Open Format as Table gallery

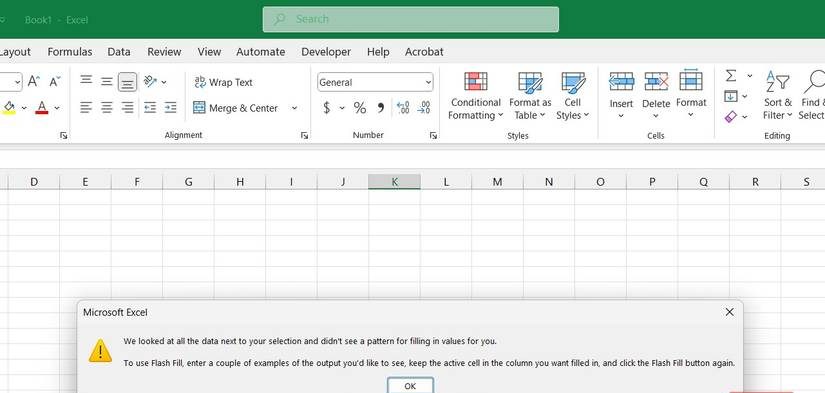tap(530, 96)
